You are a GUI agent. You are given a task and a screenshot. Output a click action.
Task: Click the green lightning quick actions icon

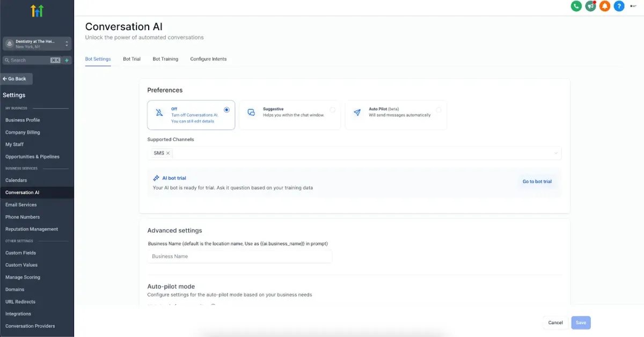[x=67, y=61]
